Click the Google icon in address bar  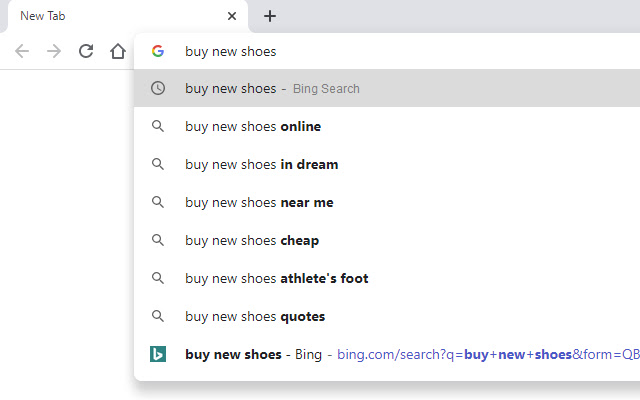click(x=158, y=51)
